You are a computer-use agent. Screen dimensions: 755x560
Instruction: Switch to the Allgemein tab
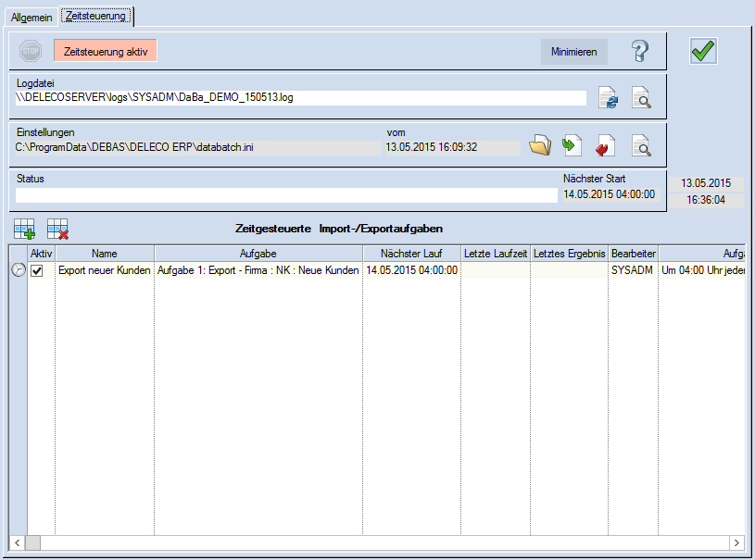pyautogui.click(x=32, y=16)
